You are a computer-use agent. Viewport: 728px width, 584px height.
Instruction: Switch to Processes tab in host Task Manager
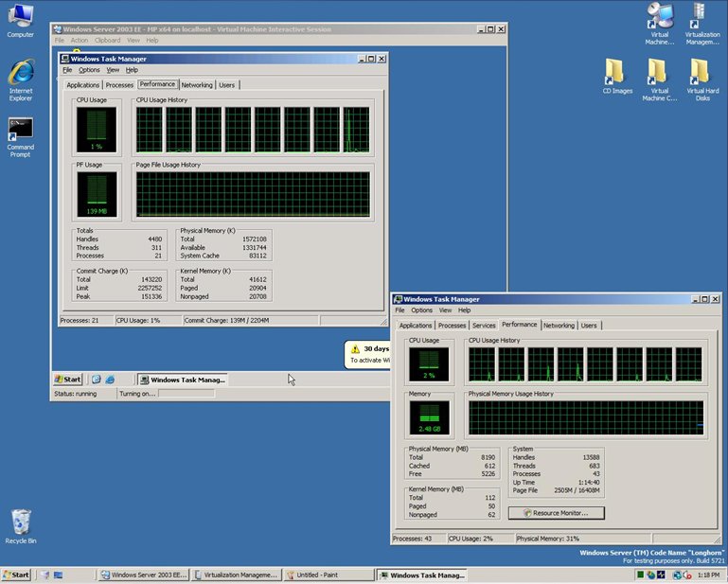(452, 326)
